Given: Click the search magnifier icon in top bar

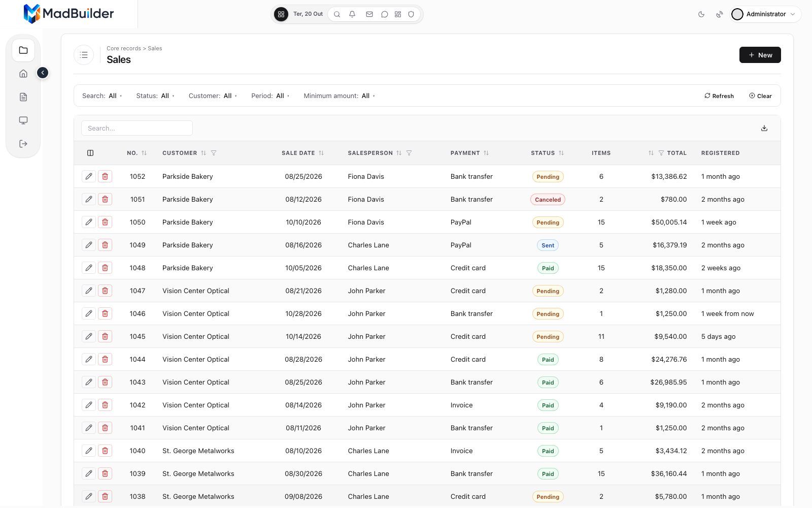Looking at the screenshot, I should pos(337,14).
